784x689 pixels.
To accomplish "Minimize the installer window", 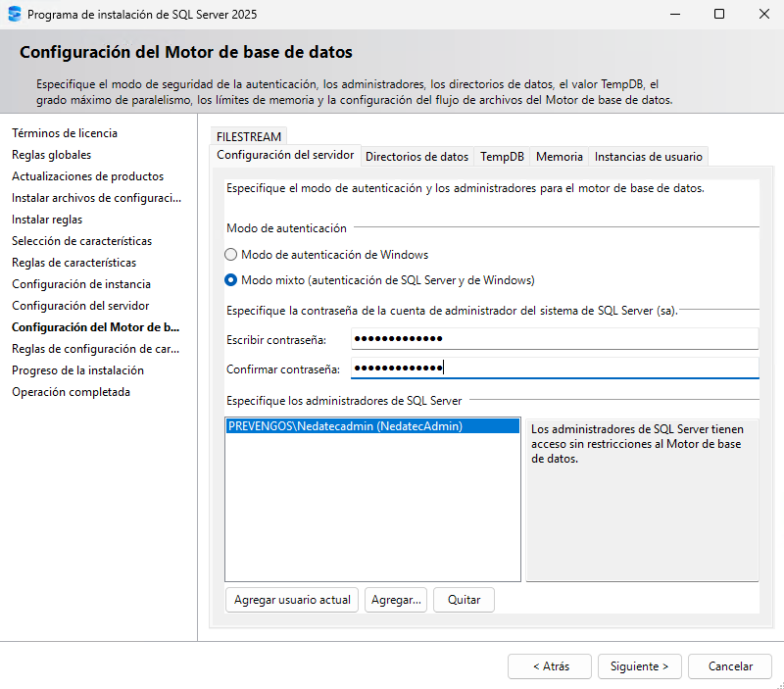I will [675, 14].
